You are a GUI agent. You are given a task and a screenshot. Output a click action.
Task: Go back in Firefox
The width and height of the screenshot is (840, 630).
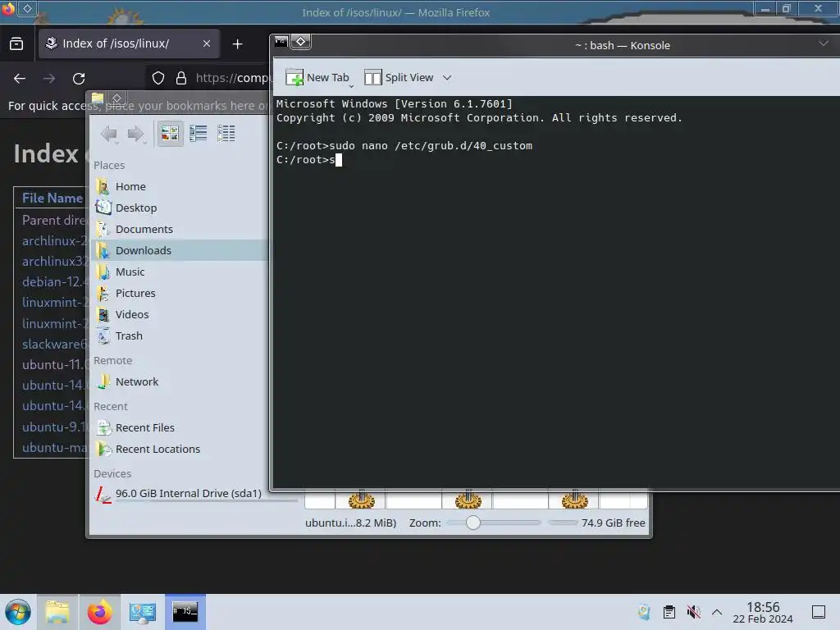(x=20, y=78)
